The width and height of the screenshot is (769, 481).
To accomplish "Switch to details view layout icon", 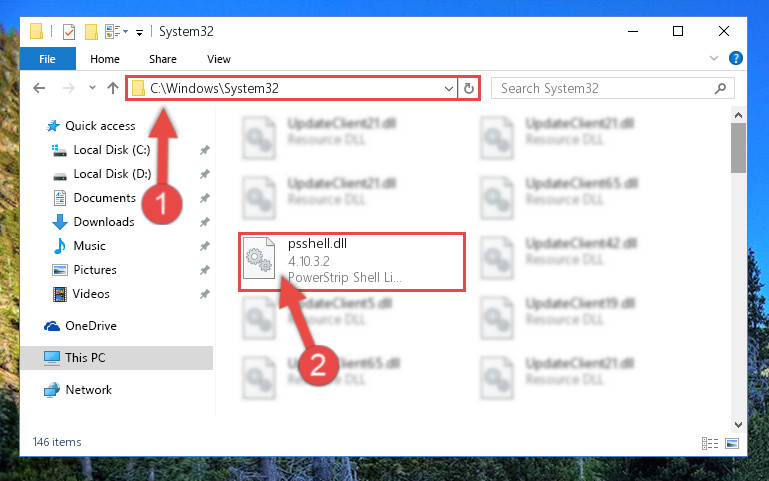I will tap(710, 443).
